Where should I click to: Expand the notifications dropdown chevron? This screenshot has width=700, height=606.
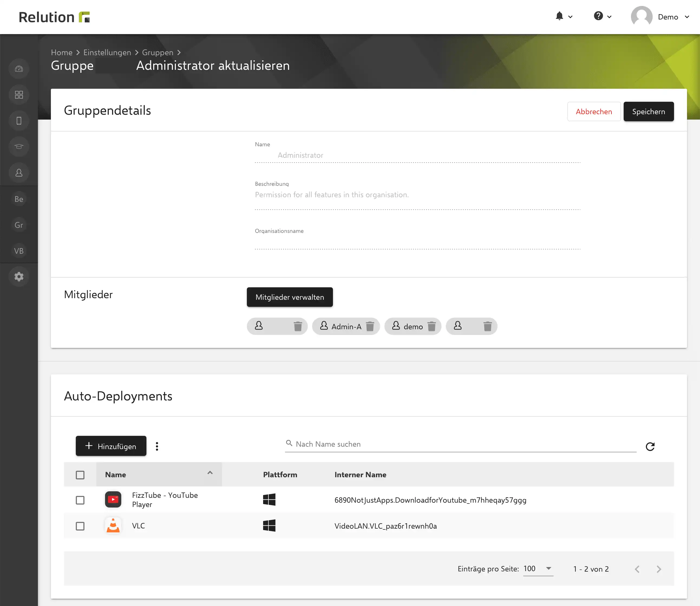pos(570,17)
